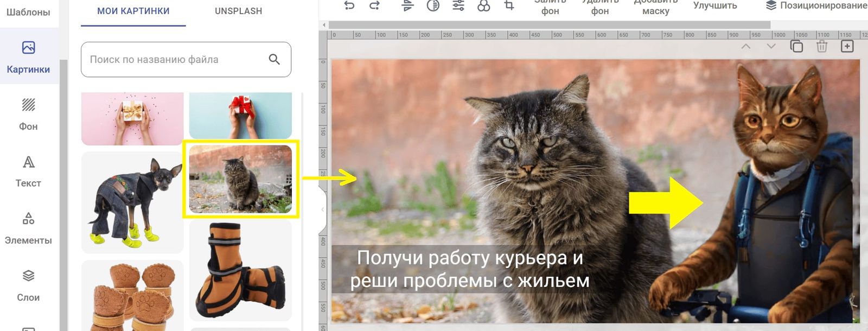Open the Слои (layers) sidebar panel
The height and width of the screenshot is (331, 868).
coord(28,285)
